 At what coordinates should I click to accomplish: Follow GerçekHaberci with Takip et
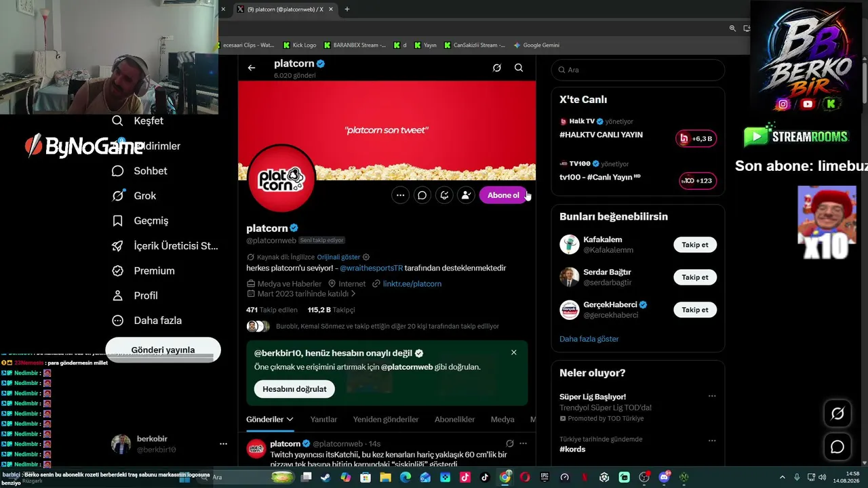tap(695, 310)
